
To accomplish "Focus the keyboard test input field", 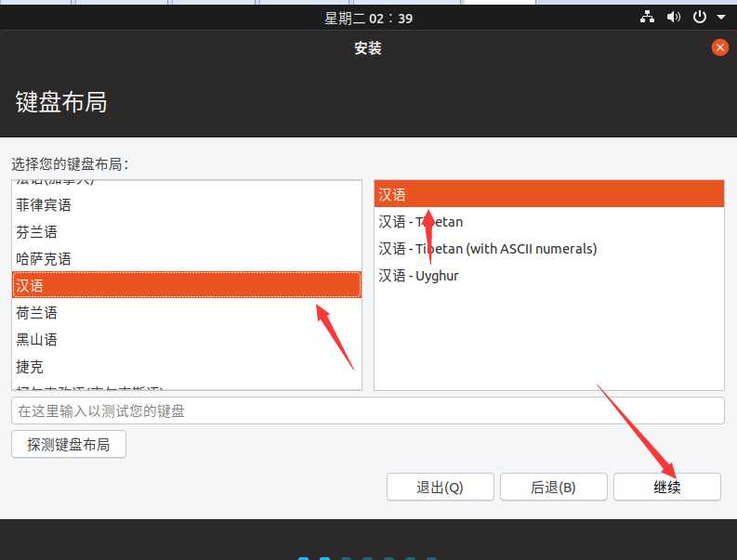I will (x=367, y=410).
